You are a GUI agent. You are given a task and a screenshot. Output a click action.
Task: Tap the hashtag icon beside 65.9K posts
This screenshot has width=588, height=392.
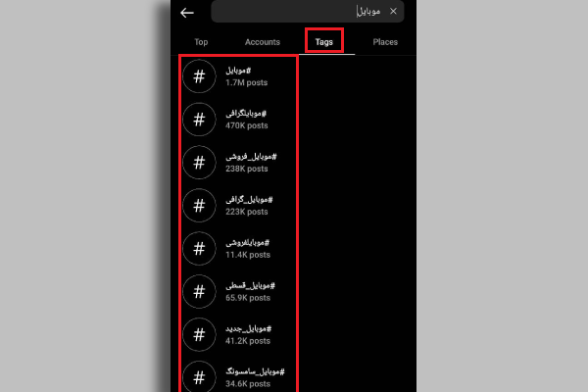pos(199,291)
